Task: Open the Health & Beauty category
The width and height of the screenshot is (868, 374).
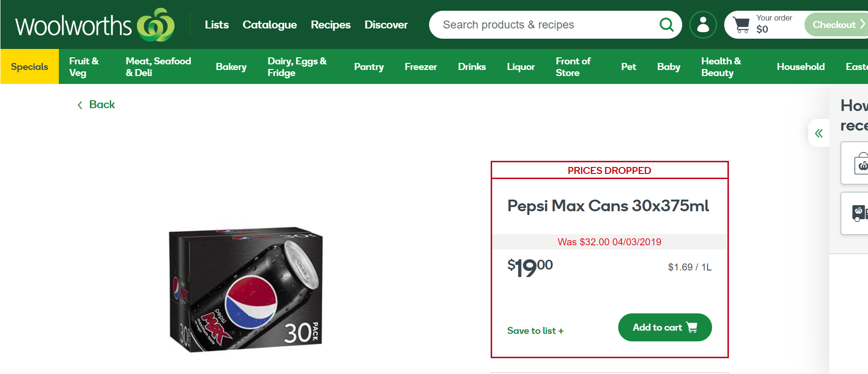Action: click(721, 67)
